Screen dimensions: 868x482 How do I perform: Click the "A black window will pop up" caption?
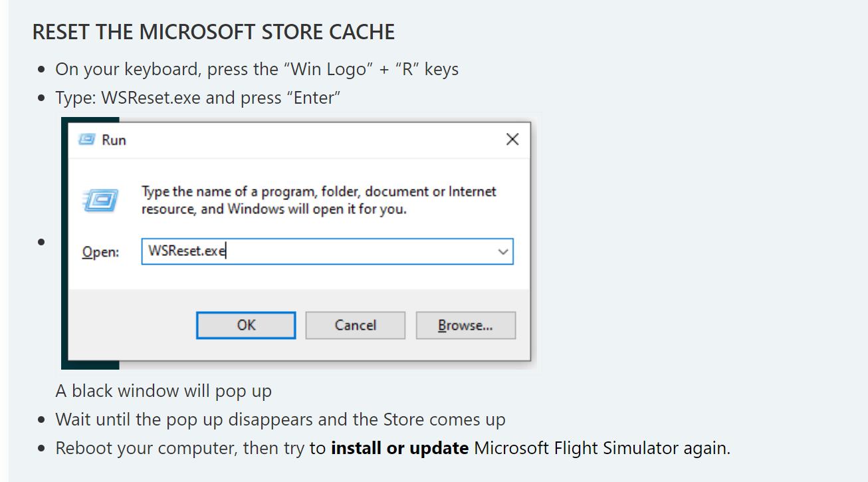coord(163,391)
